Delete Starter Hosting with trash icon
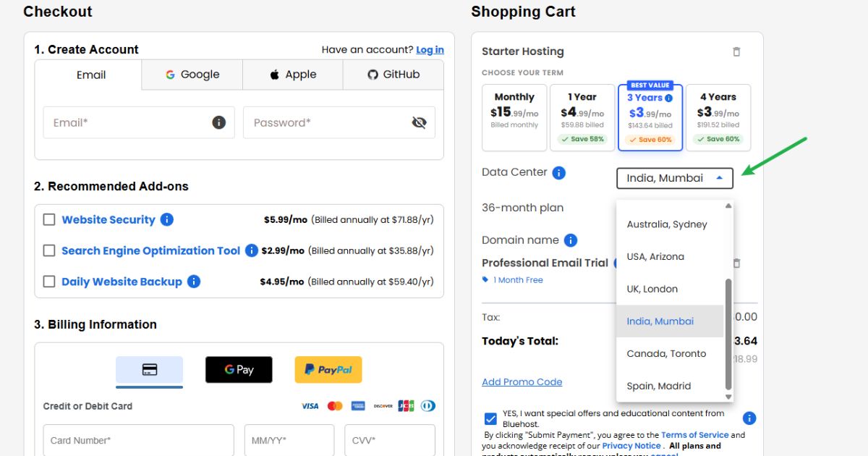 [736, 51]
